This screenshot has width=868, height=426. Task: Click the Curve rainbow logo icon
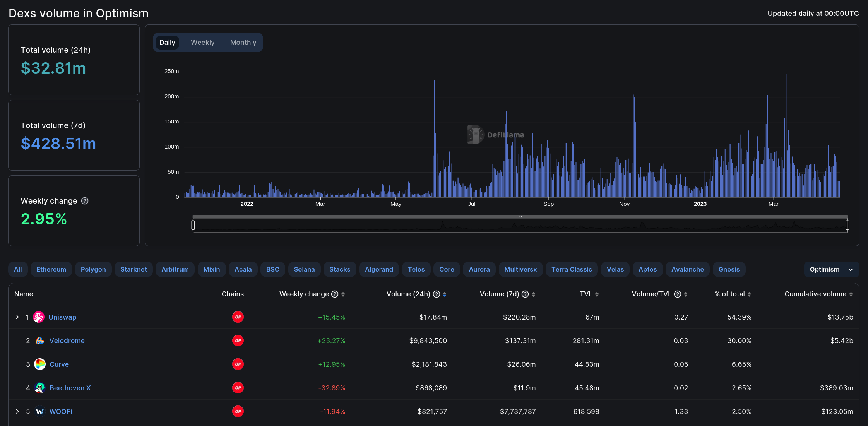(40, 364)
